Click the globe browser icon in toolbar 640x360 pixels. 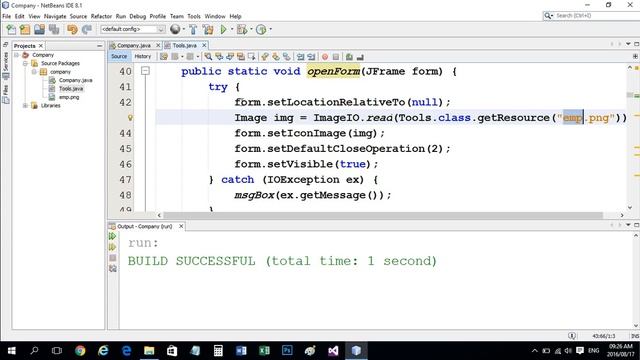pyautogui.click(x=175, y=29)
